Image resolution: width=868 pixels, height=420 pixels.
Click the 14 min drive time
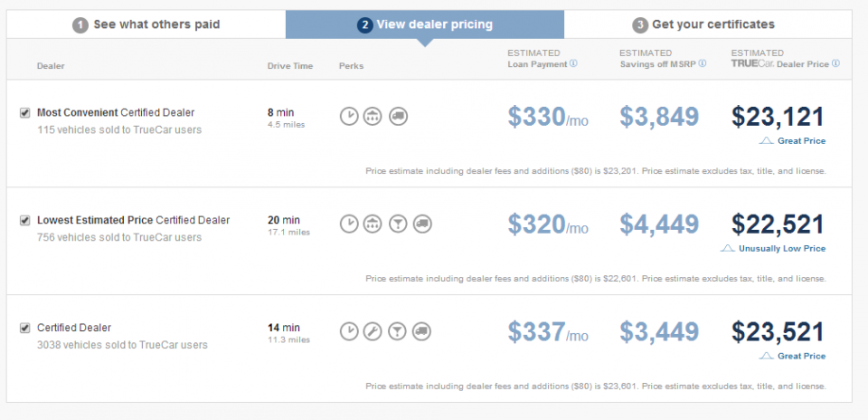point(283,328)
